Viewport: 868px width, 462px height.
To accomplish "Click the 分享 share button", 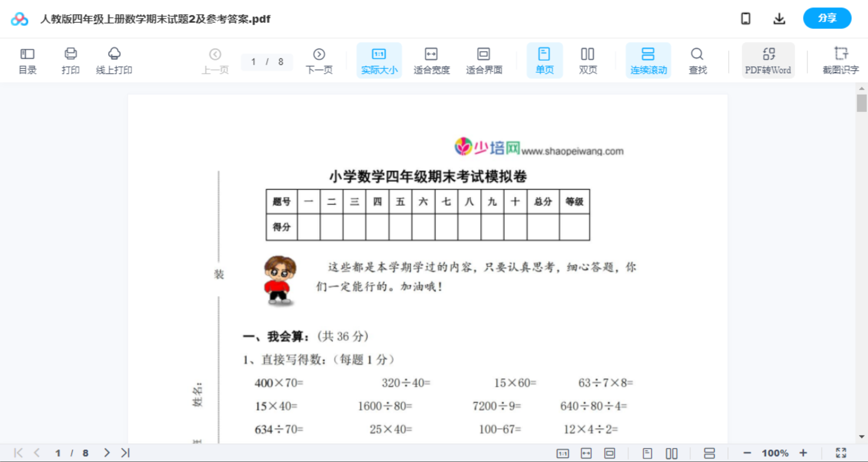I will pyautogui.click(x=827, y=18).
